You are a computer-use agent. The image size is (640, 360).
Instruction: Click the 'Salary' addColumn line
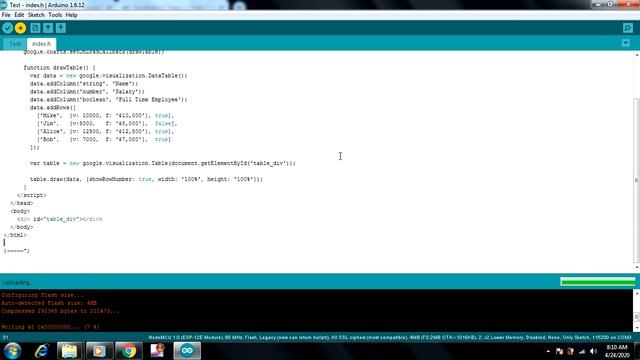(87, 92)
